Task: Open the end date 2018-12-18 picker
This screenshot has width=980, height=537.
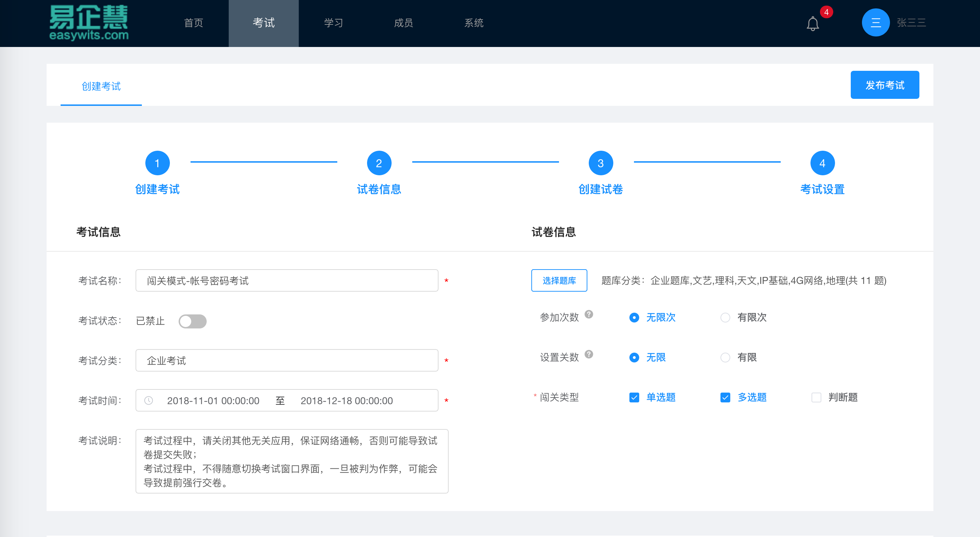Action: pyautogui.click(x=347, y=401)
